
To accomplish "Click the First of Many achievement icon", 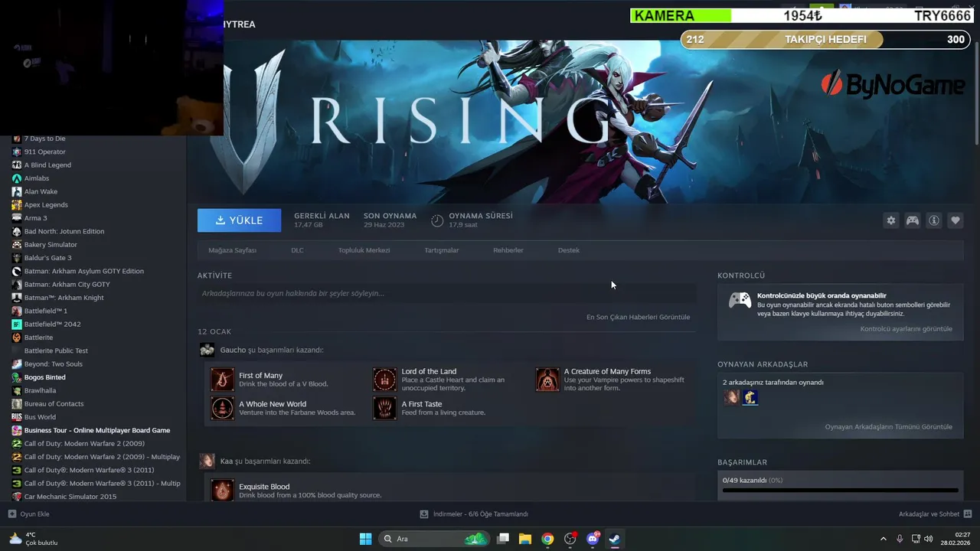I will coord(223,380).
